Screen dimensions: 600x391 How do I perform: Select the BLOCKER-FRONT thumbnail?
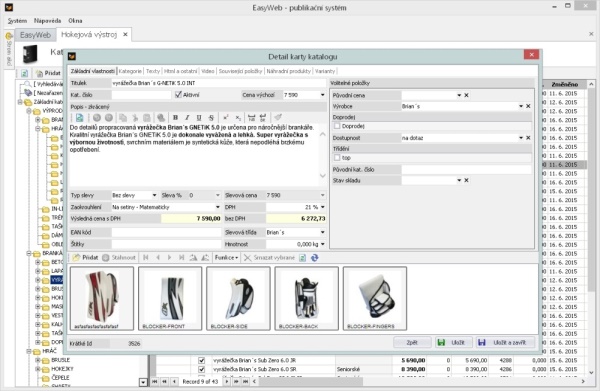coord(170,298)
